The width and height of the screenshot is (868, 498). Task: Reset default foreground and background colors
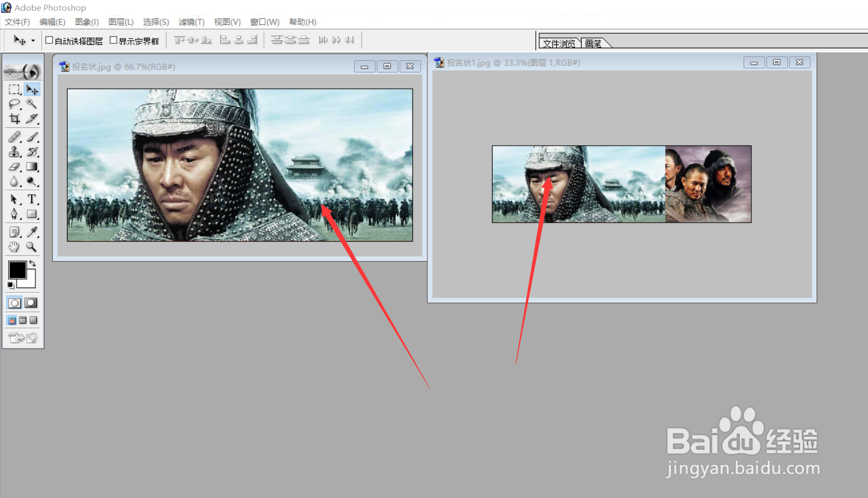(11, 285)
